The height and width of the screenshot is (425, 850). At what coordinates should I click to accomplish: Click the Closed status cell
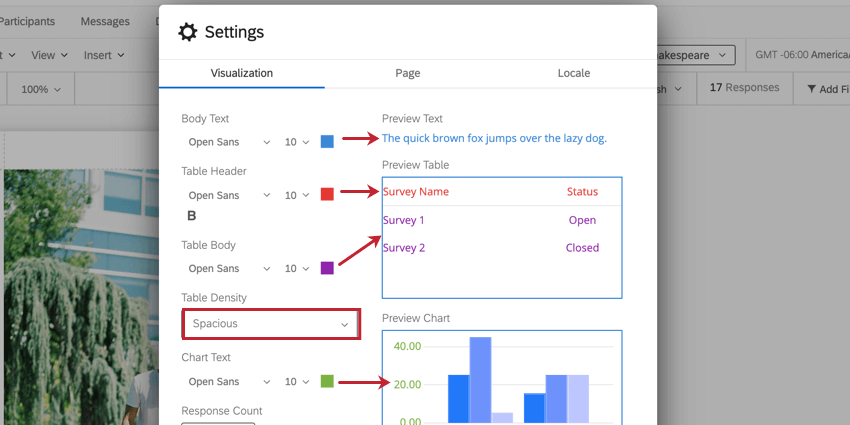click(x=582, y=248)
